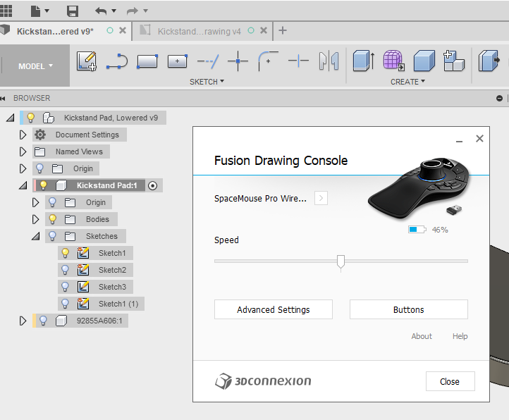Viewport: 509px width, 420px height.
Task: Open the undo history dropdown arrow
Action: [114, 11]
